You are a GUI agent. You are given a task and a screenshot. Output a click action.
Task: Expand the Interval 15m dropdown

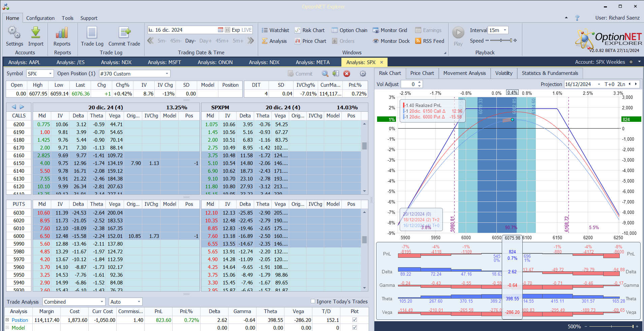tap(505, 30)
